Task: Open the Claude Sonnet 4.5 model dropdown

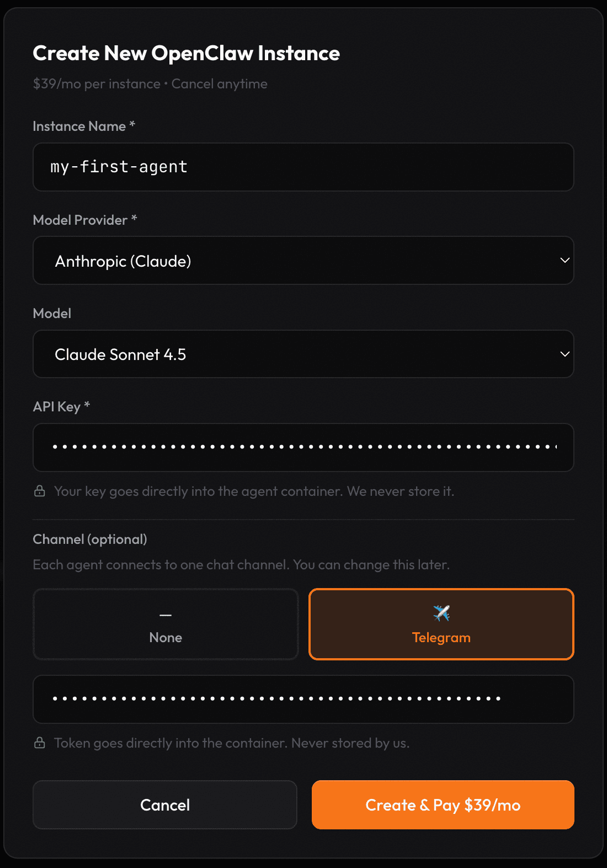Action: pyautogui.click(x=303, y=354)
